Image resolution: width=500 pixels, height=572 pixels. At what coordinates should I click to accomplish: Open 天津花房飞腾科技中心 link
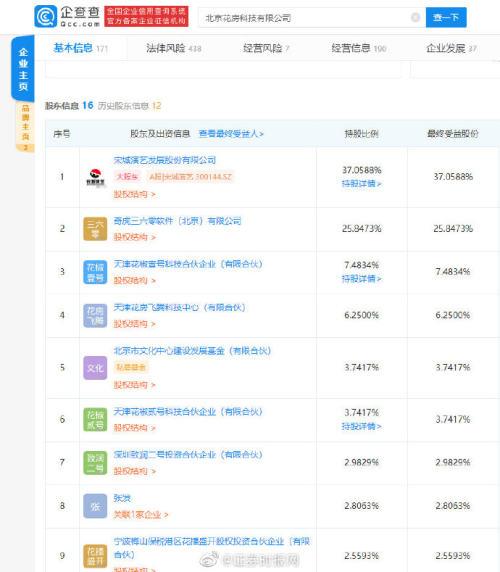coord(179,308)
